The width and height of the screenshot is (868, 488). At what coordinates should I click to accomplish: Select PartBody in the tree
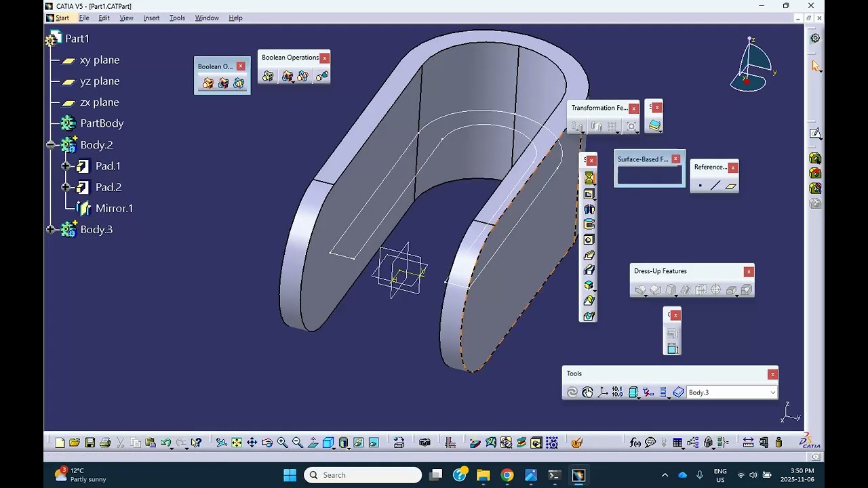(102, 123)
